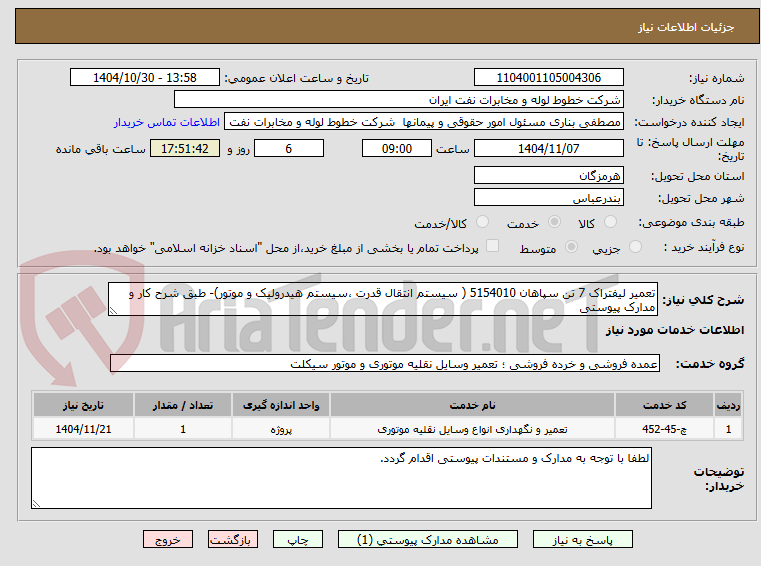Select the کالا radio button
Viewport: 761px width, 566px height.
pos(610,222)
